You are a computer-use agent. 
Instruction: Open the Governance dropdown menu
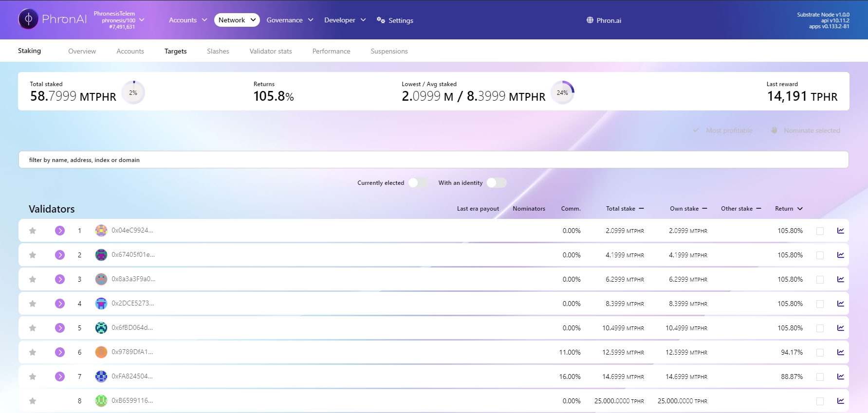(x=290, y=20)
